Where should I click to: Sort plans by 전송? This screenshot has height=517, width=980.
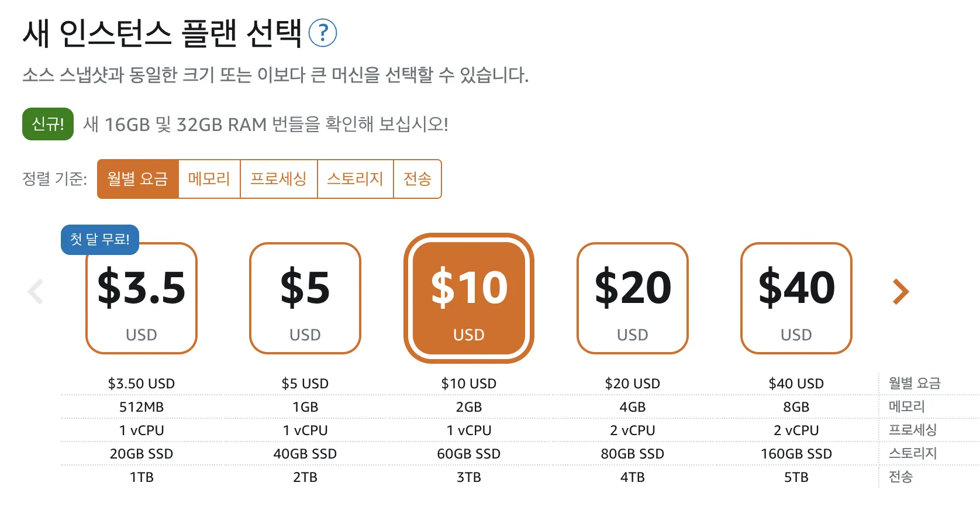click(417, 179)
